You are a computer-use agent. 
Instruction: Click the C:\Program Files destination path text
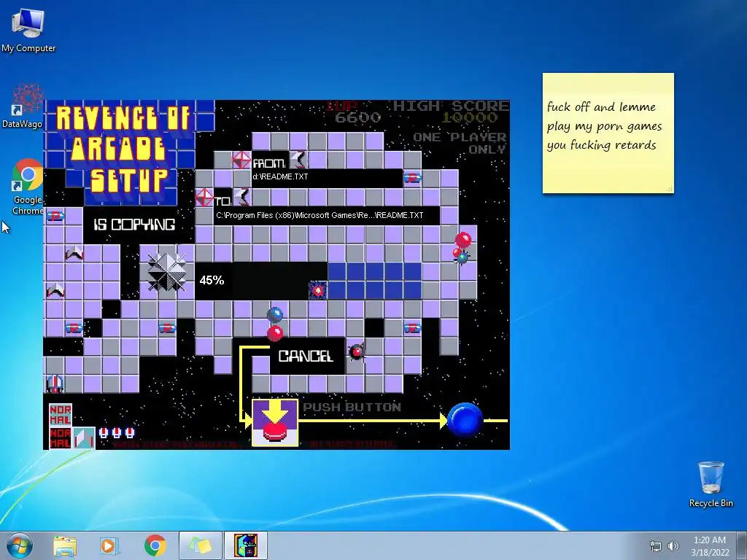(x=320, y=215)
